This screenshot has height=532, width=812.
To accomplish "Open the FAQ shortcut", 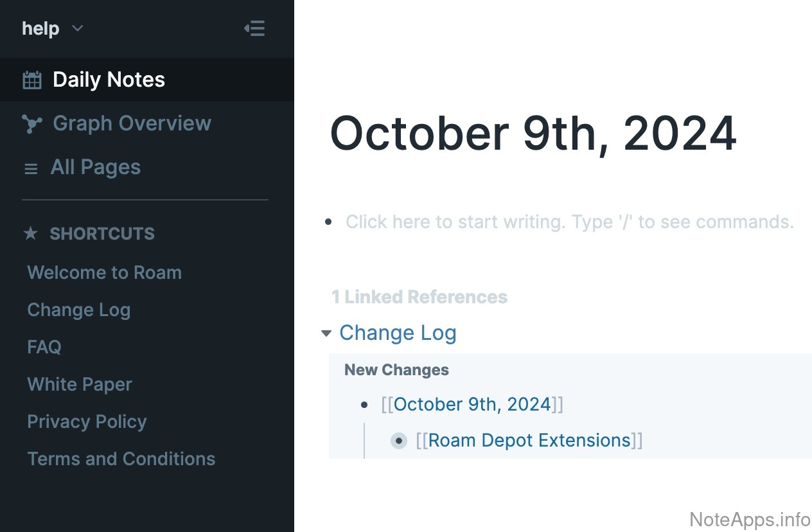I will 44,347.
